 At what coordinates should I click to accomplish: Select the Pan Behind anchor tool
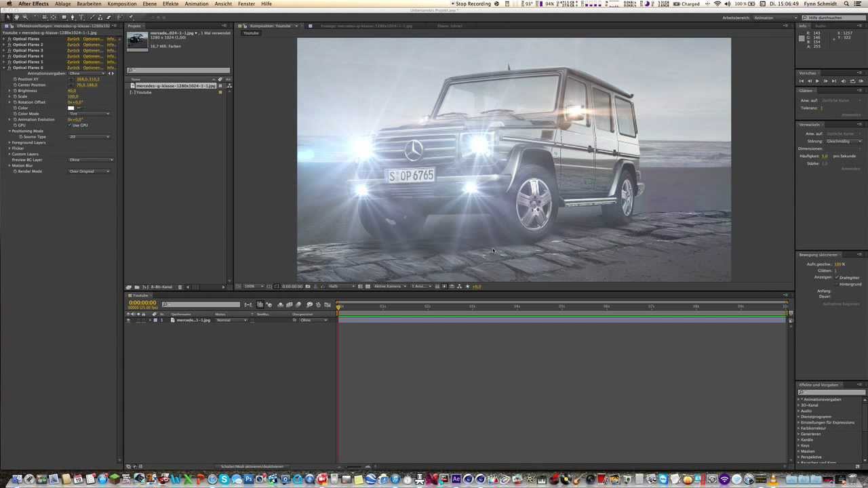pos(53,17)
